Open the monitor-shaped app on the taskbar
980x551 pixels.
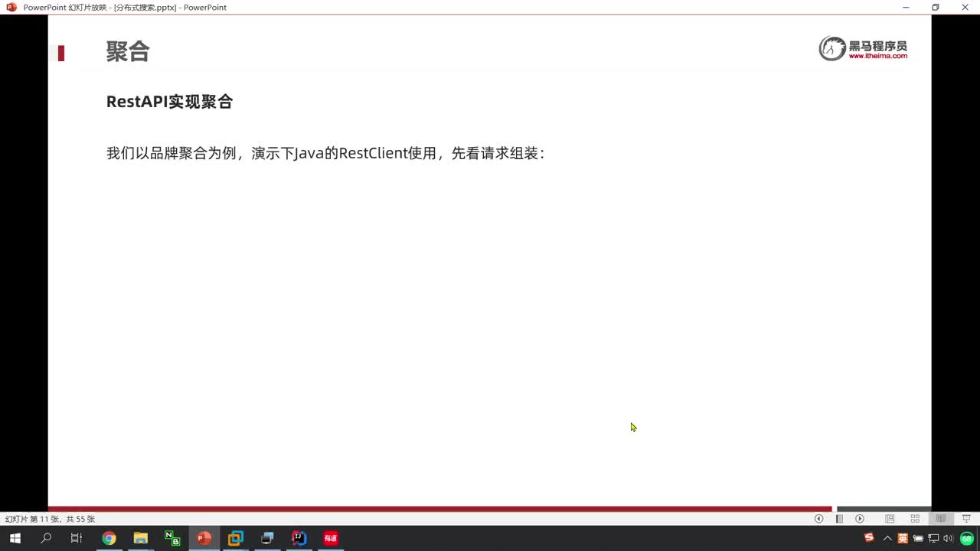(x=267, y=538)
